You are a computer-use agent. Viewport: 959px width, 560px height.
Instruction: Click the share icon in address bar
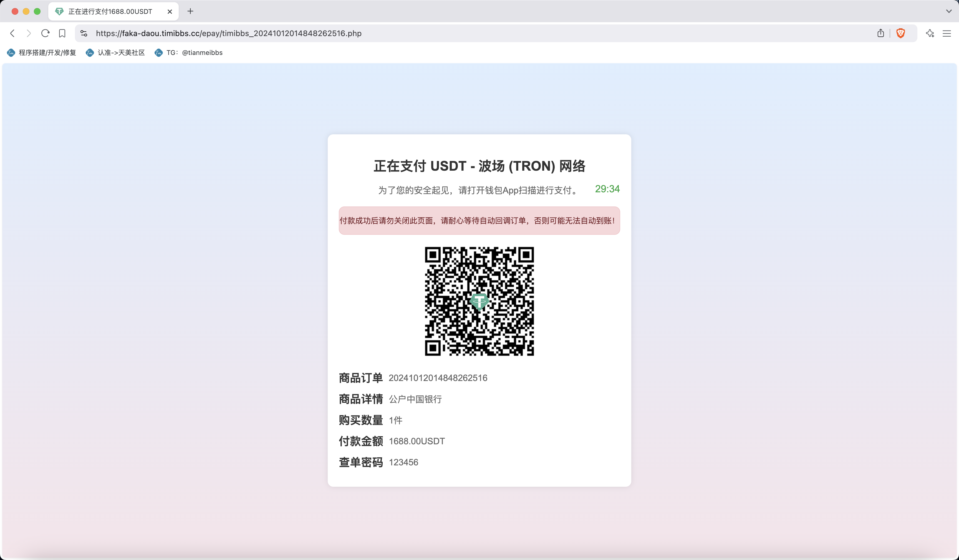click(880, 33)
